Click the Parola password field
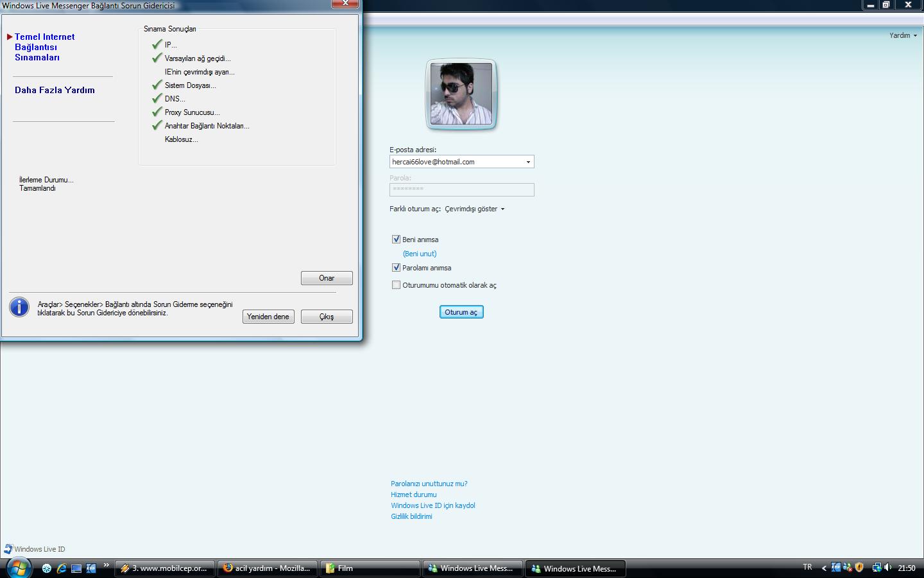 (462, 189)
